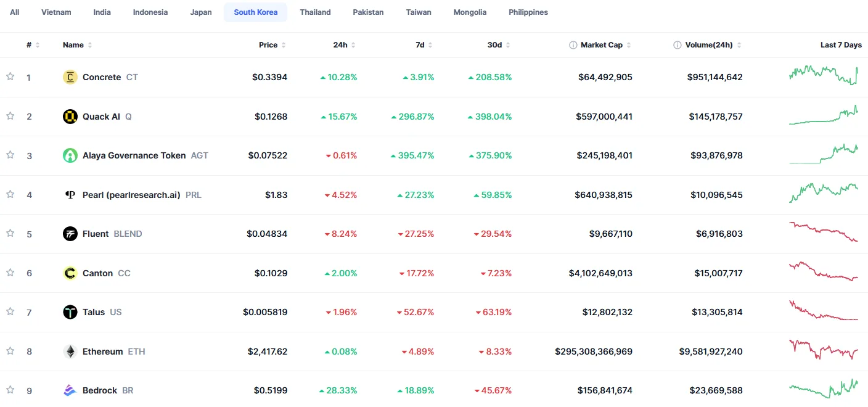Click Canton market cap $4,102,649,013
The width and height of the screenshot is (868, 407).
click(x=600, y=273)
